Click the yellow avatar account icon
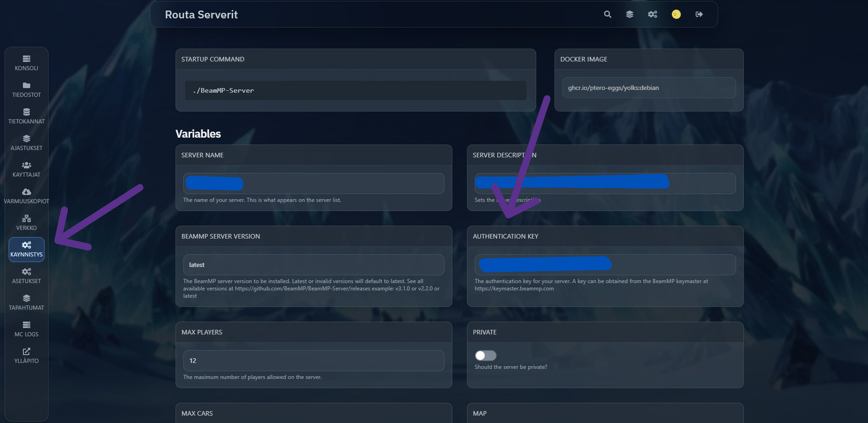 click(x=676, y=14)
